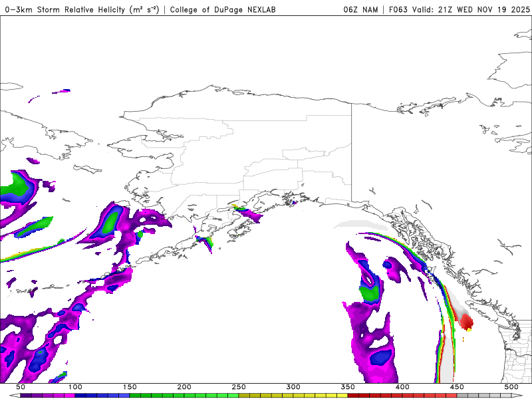Screen dimensions: 532x399
Task: Click the colorbar label '300'
Action: point(293,387)
